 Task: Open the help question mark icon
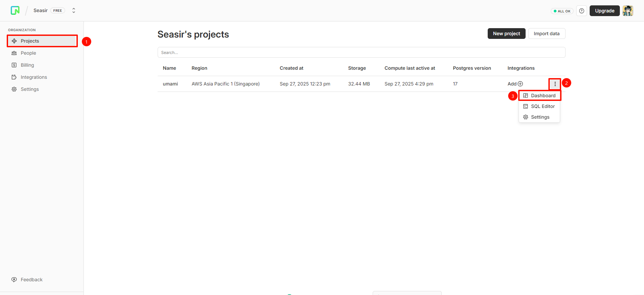tap(582, 11)
